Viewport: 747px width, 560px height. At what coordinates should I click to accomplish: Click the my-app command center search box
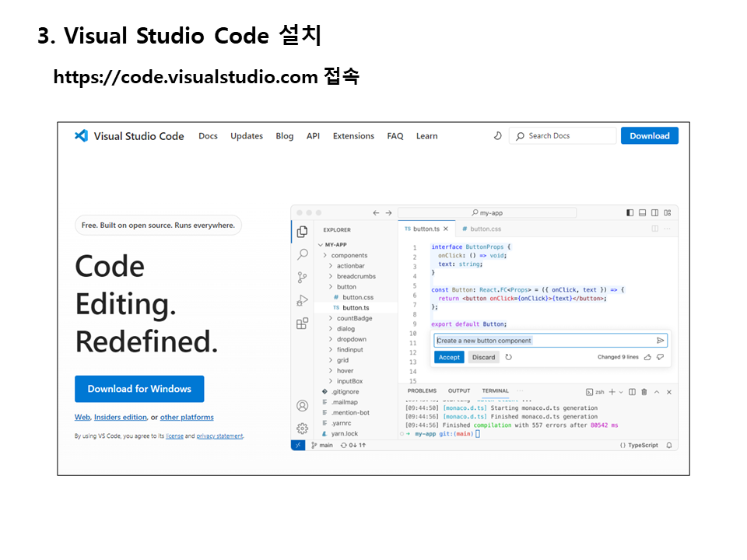click(x=487, y=213)
